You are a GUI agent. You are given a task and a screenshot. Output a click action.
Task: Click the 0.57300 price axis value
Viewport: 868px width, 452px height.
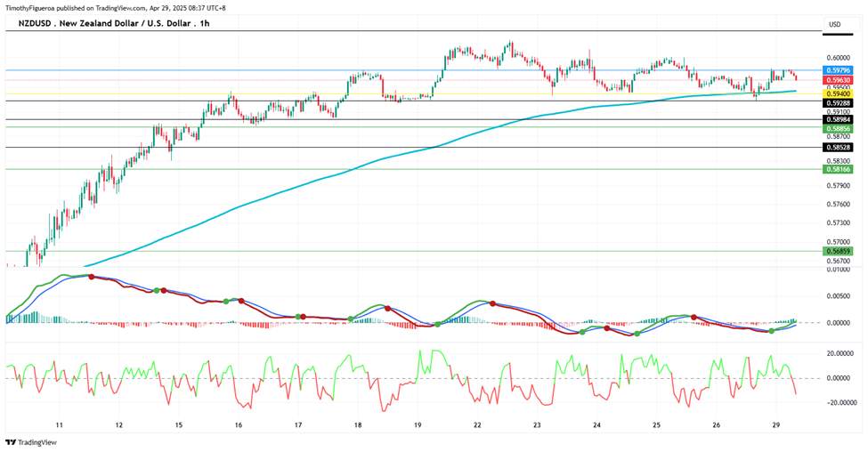(x=838, y=223)
